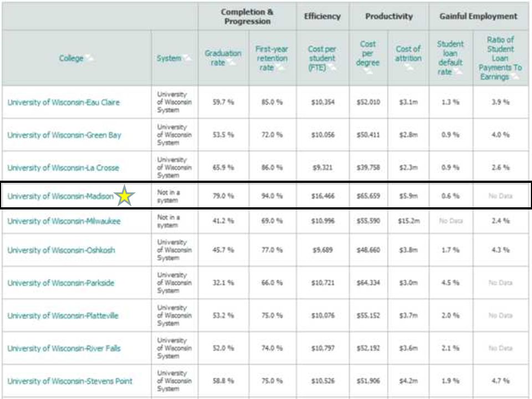Image resolution: width=532 pixels, height=399 pixels.
Task: Sort by First-year retention rate header
Action: click(x=272, y=58)
